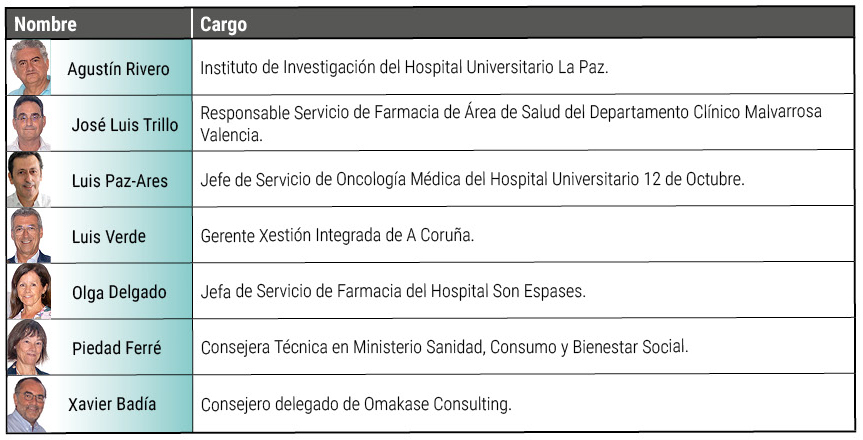This screenshot has width=863, height=440.
Task: Click Piedad Ferré's portrait photo
Action: 29,347
